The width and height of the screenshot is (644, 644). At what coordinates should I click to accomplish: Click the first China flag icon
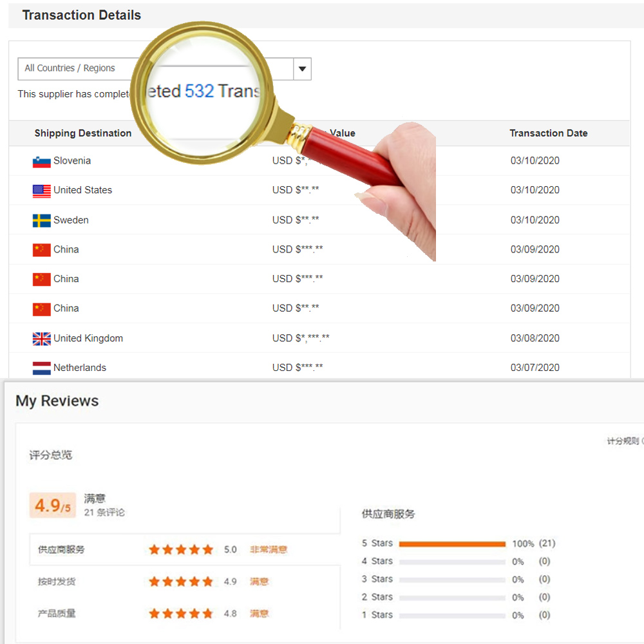41,250
